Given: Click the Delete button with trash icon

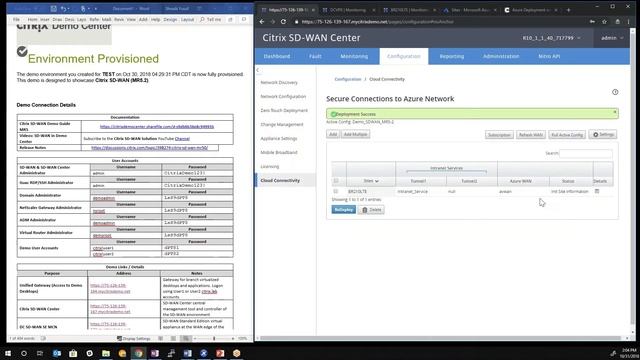Looking at the screenshot, I should (x=371, y=210).
